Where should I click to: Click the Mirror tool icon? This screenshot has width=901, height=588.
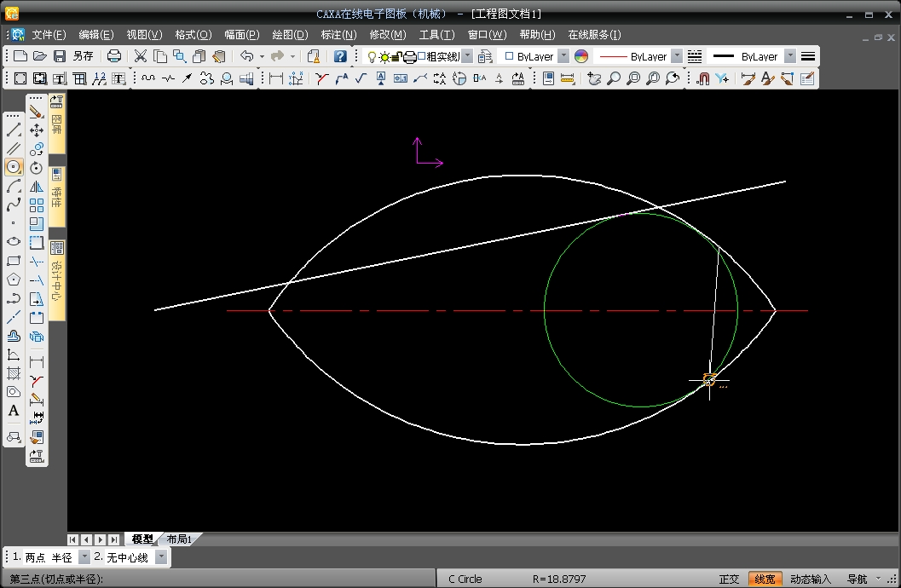pos(37,187)
